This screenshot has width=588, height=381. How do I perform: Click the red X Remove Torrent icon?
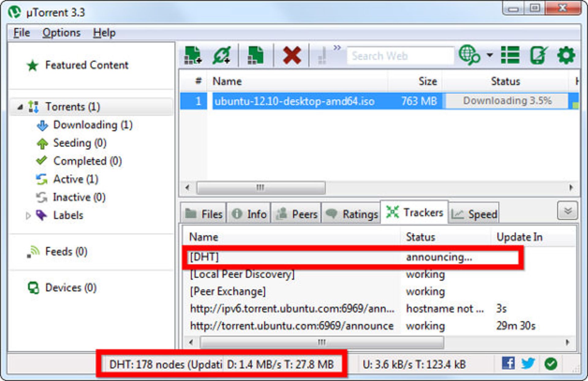(x=292, y=55)
